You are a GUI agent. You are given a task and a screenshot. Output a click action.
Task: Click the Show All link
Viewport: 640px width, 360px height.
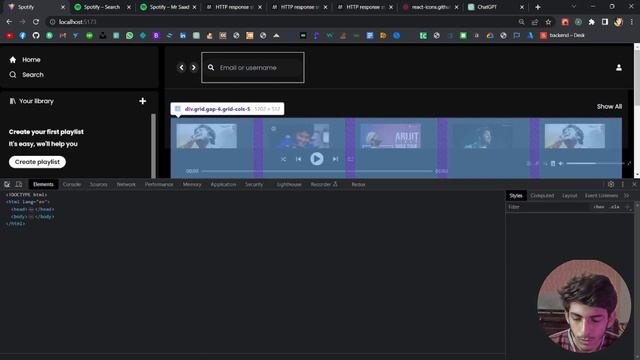click(609, 107)
